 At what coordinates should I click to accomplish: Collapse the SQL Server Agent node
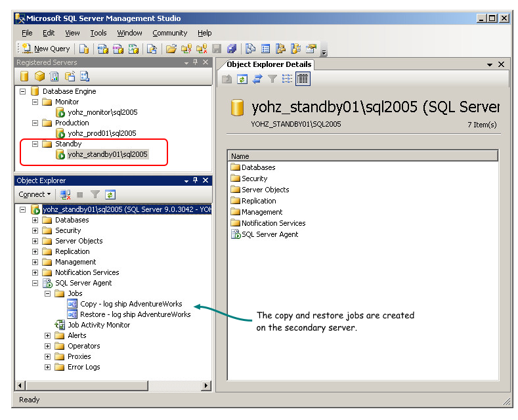[35, 283]
